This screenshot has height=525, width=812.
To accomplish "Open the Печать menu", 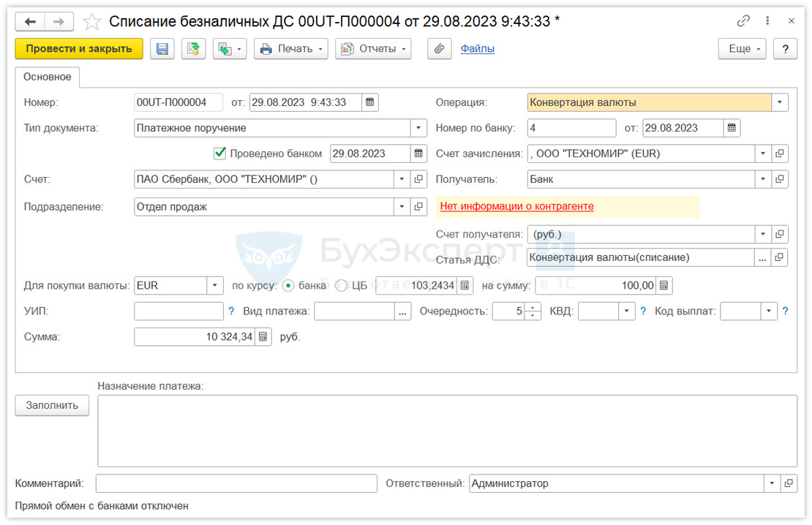I will (x=290, y=49).
